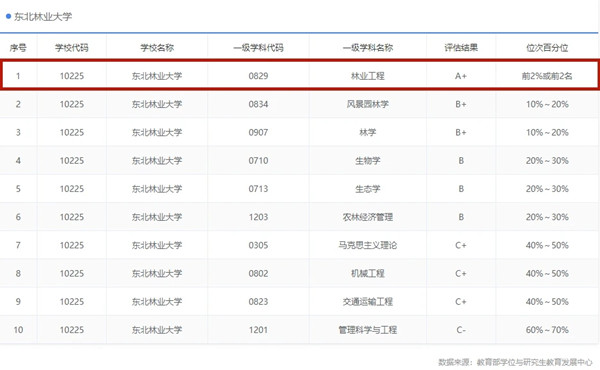Click the 一级学科名称 column header

click(x=368, y=48)
